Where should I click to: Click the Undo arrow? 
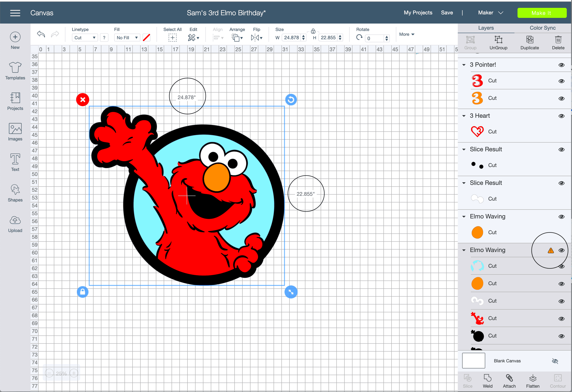coord(41,34)
